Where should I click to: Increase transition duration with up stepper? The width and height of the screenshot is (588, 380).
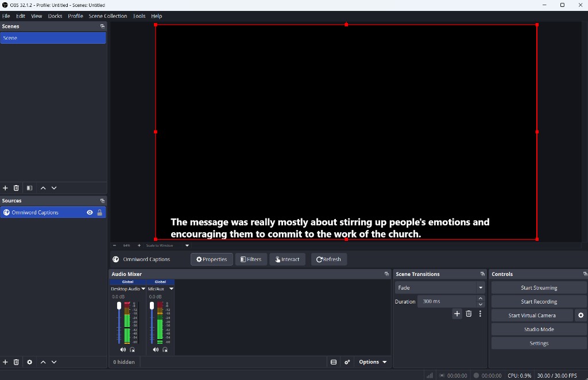[x=481, y=298]
